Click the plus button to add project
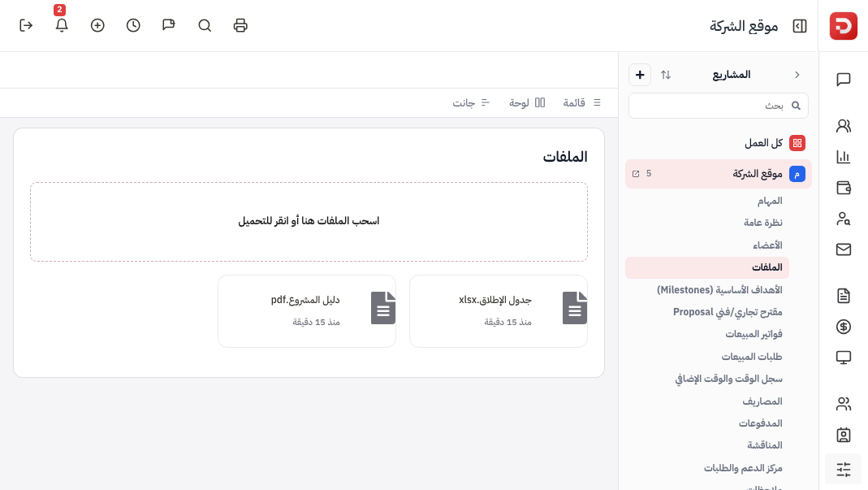The image size is (868, 490). coord(640,75)
